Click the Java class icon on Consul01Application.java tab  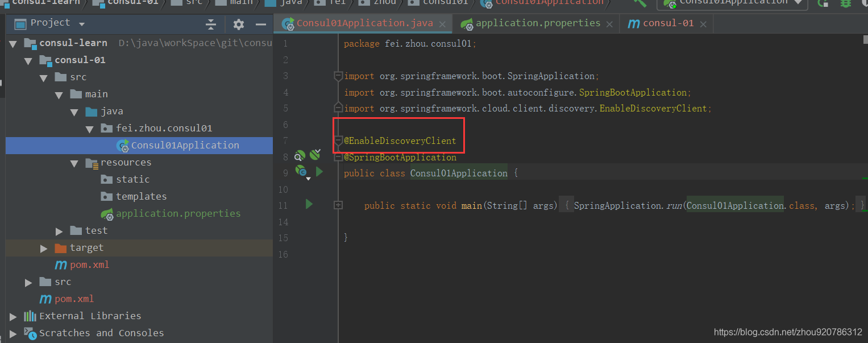(x=289, y=24)
